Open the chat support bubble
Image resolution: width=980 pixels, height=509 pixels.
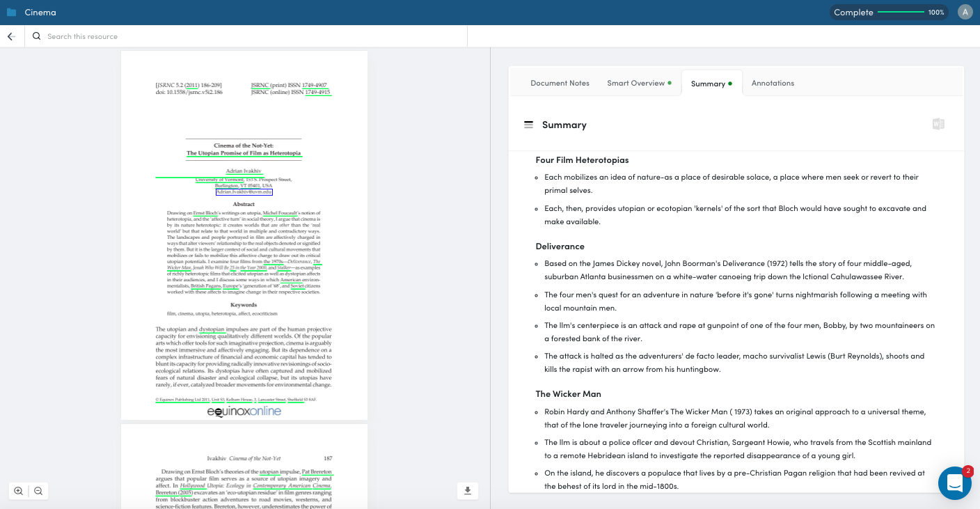coord(954,483)
